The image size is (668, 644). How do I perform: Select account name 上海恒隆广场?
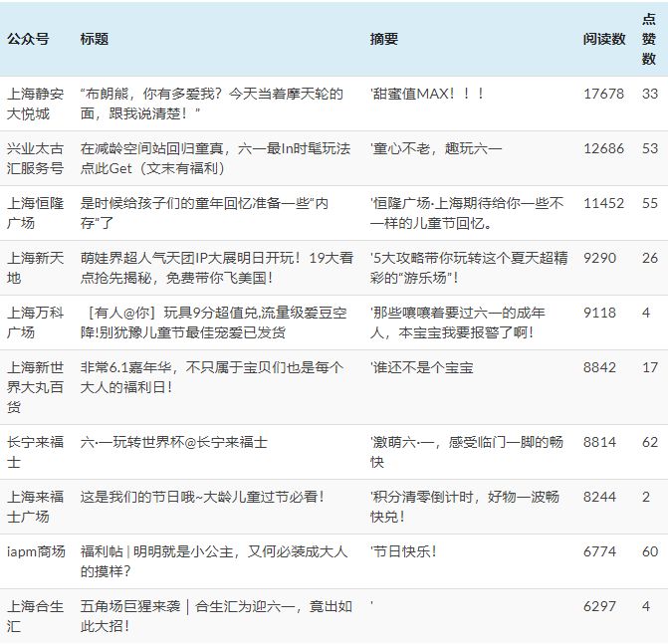(35, 213)
